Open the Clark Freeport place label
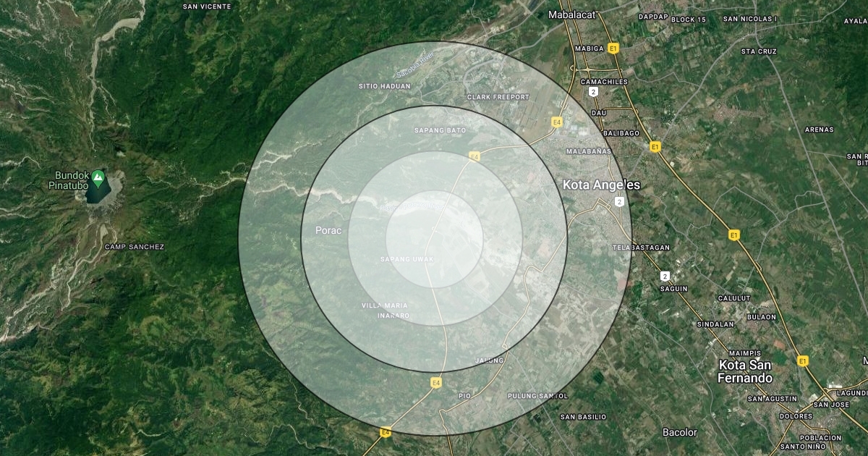The width and height of the screenshot is (868, 456). pos(498,97)
